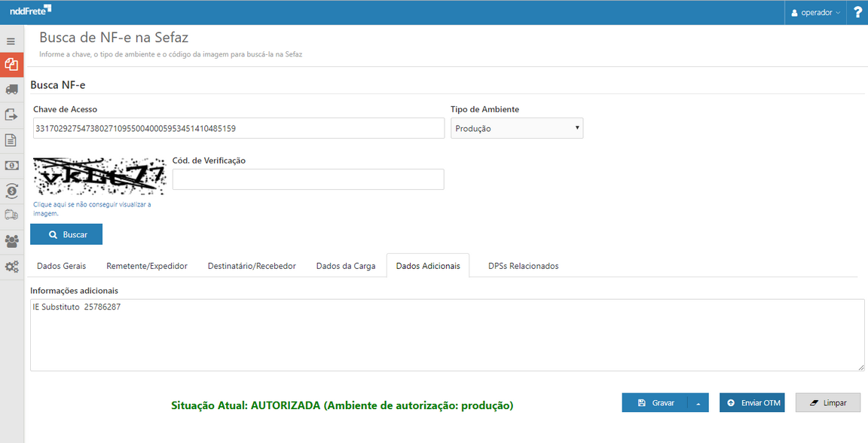This screenshot has width=868, height=443.
Task: Switch to the Dados Gerais tab
Action: point(60,265)
